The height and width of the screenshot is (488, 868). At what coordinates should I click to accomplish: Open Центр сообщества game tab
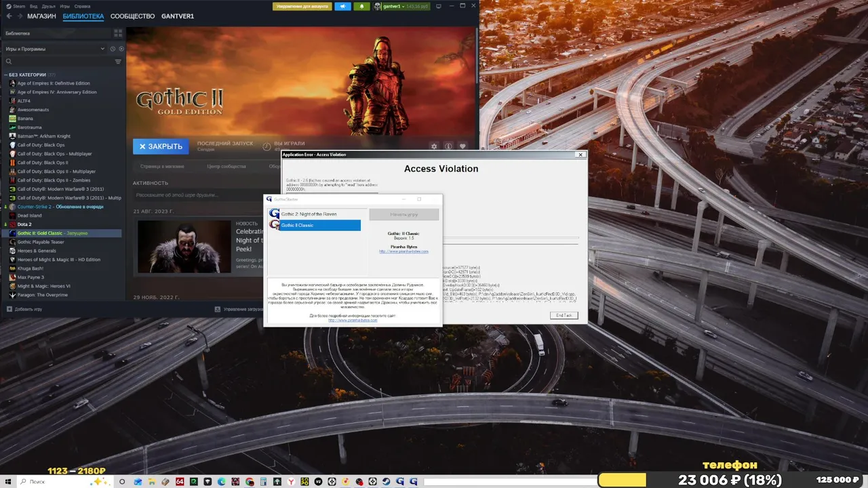point(226,166)
